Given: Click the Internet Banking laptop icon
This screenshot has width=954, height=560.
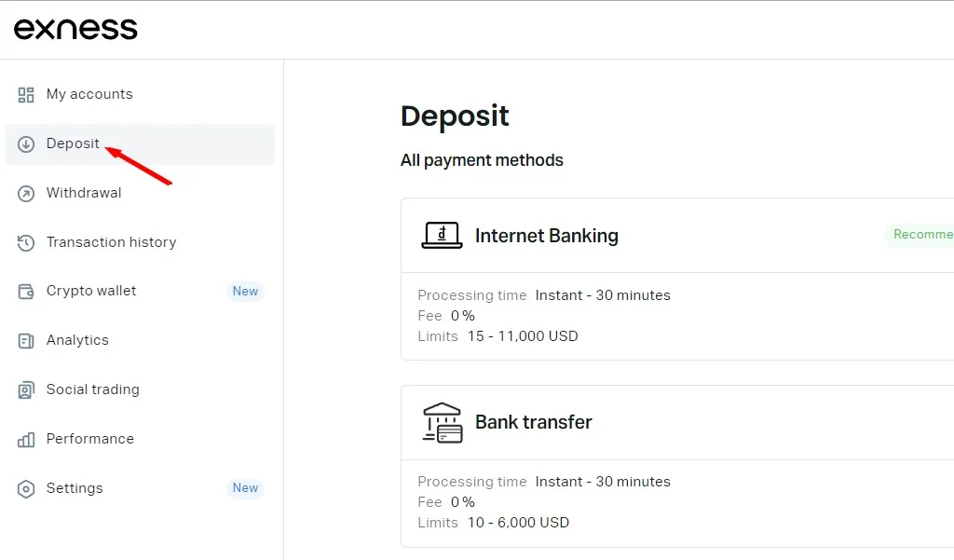Looking at the screenshot, I should pyautogui.click(x=442, y=235).
